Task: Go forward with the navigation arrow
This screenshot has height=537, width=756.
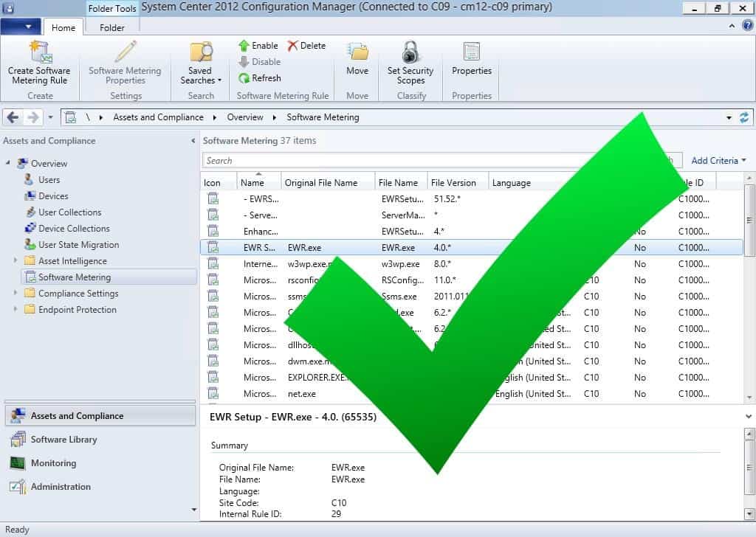Action: point(32,117)
